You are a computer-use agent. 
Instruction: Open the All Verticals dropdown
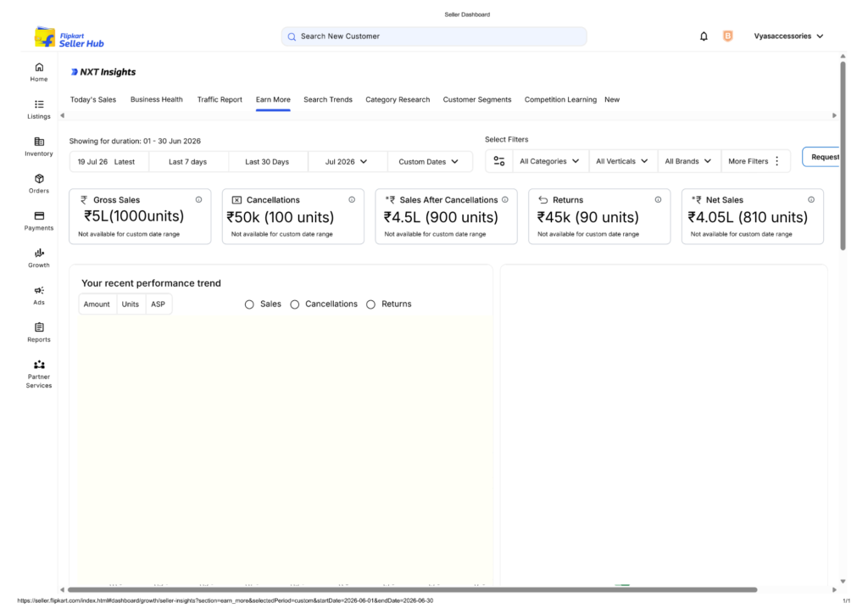click(622, 161)
